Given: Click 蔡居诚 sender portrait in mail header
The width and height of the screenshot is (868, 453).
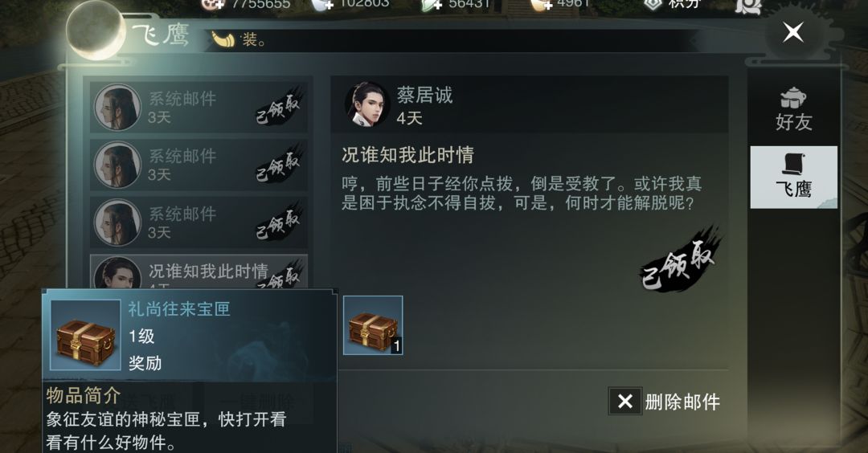Looking at the screenshot, I should [x=366, y=104].
